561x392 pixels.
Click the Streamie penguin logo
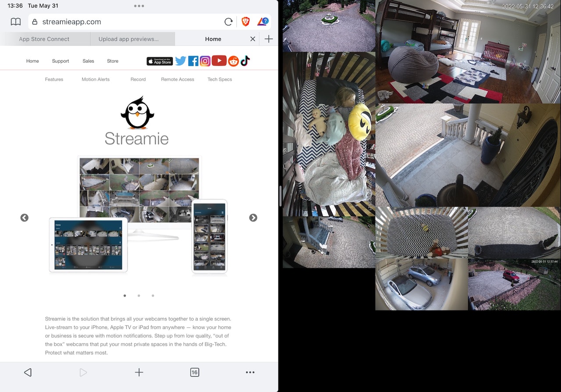click(137, 113)
